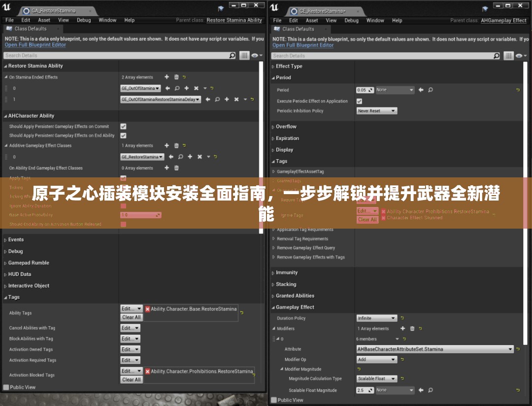Screen dimensions: 532x406
Task: Enable Public View checkbox in GA_RestoreStamina window
Action: [6, 387]
